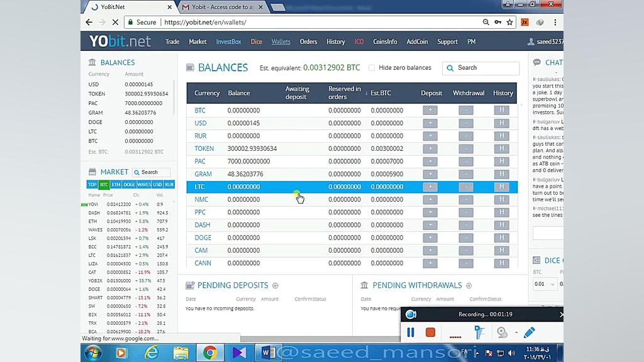Open Microsoft Word from the taskbar
644x362 pixels.
(x=268, y=353)
